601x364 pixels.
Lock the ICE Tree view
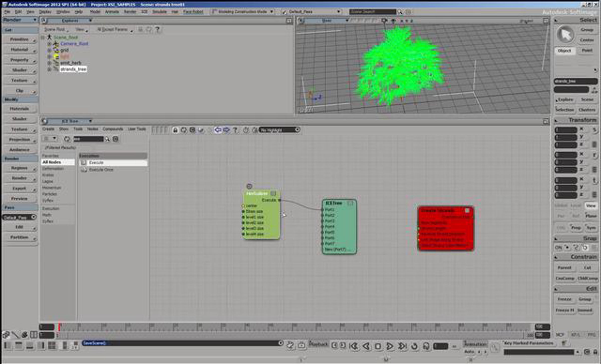(x=175, y=130)
